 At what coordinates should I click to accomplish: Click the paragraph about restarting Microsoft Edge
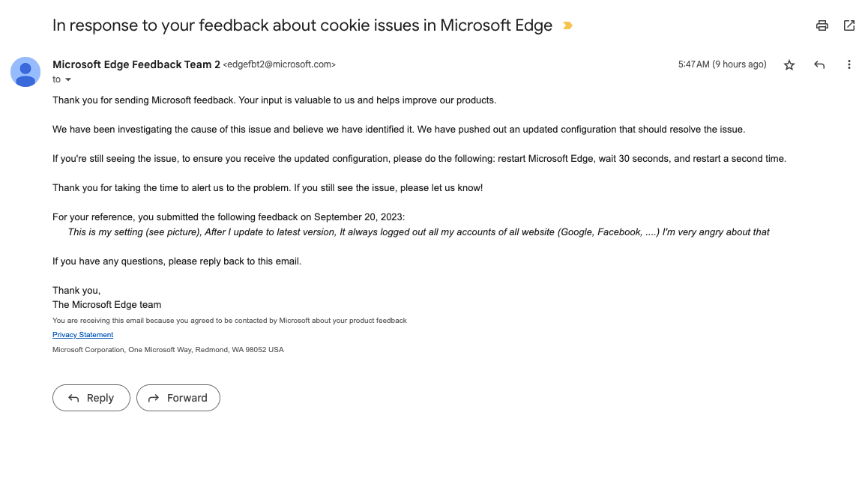coord(419,159)
